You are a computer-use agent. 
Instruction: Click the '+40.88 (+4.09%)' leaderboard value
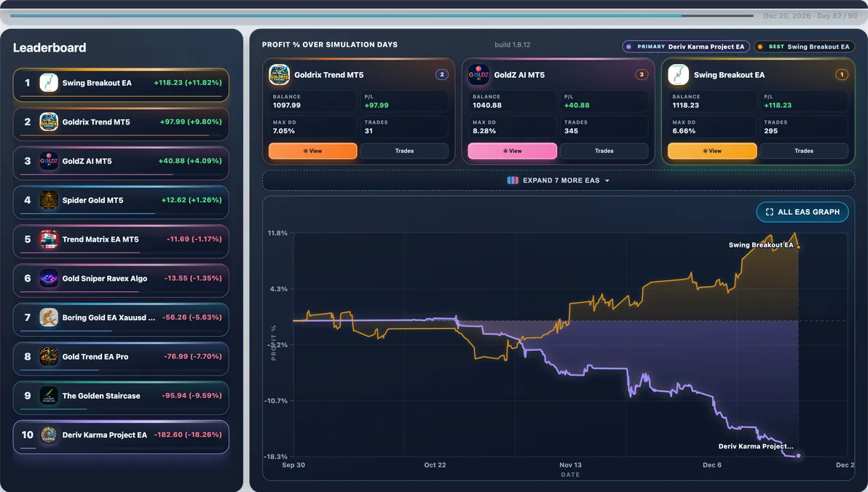[x=190, y=161]
